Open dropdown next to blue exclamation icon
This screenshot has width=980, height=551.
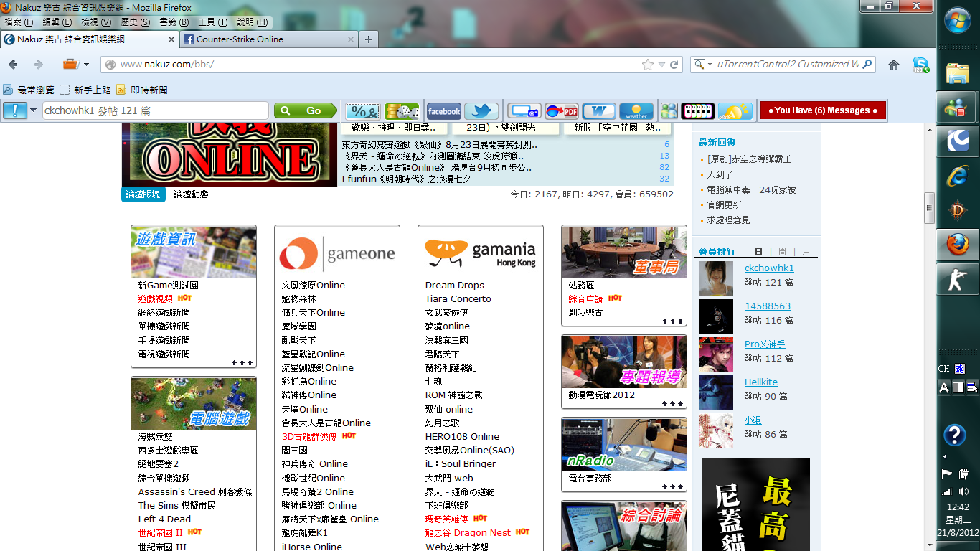33,111
